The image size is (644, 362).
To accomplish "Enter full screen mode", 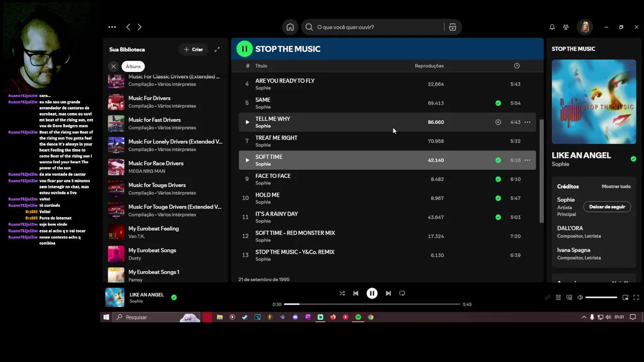I will 636,298.
